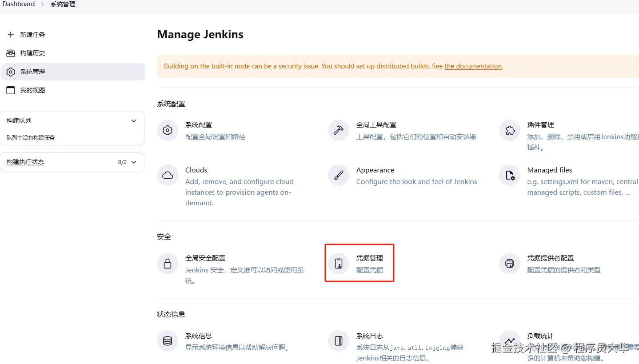
Task: Open 全局安全配置 padlock icon
Action: [x=168, y=264]
